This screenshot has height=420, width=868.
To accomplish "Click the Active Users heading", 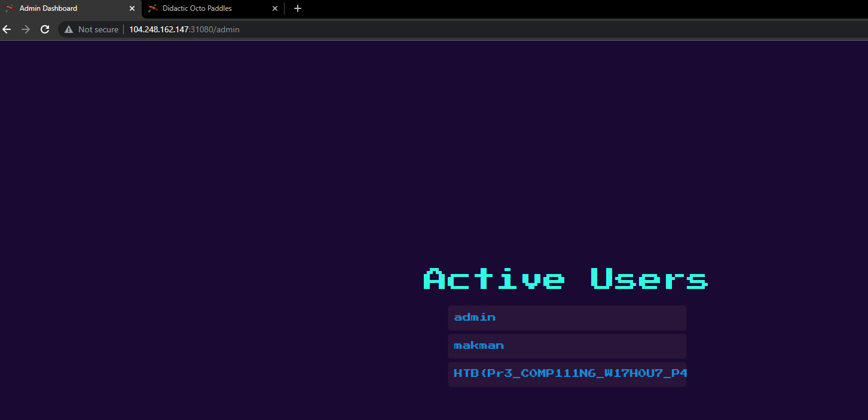I will tap(566, 279).
